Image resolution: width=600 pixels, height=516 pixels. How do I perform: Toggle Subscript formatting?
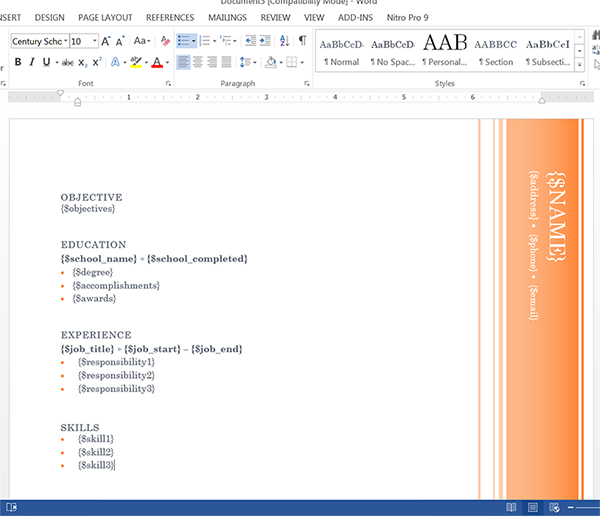pos(83,62)
